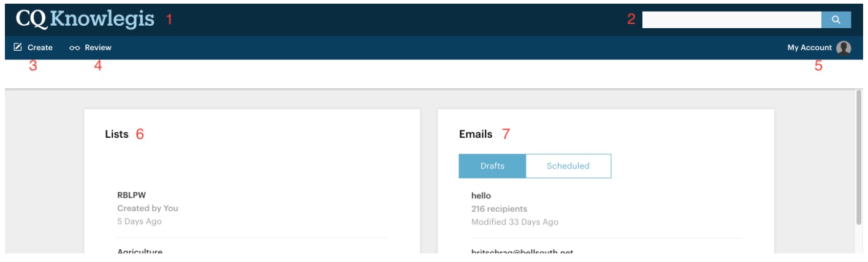This screenshot has width=868, height=262.
Task: Switch to the Scheduled emails tab
Action: click(568, 166)
